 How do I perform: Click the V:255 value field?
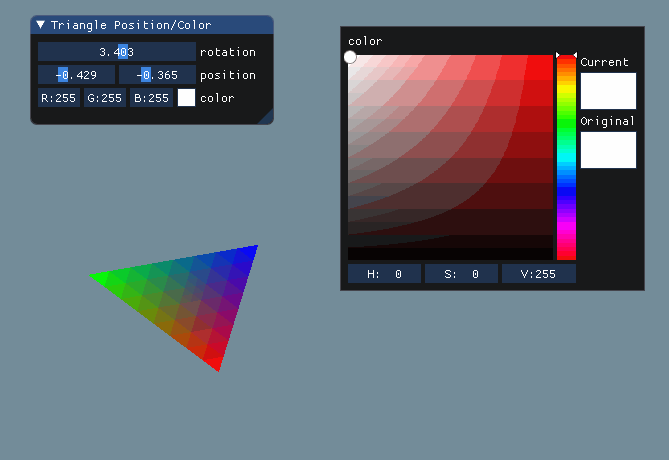pos(538,274)
